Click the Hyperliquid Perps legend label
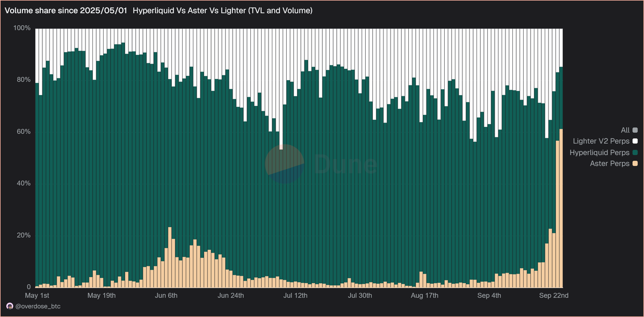 (599, 153)
